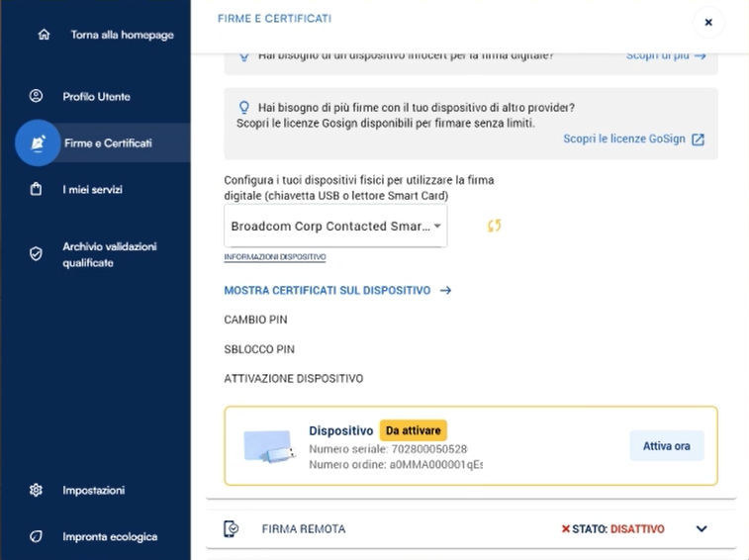The width and height of the screenshot is (749, 560).
Task: Close the Firme e Certificati panel
Action: tap(708, 22)
